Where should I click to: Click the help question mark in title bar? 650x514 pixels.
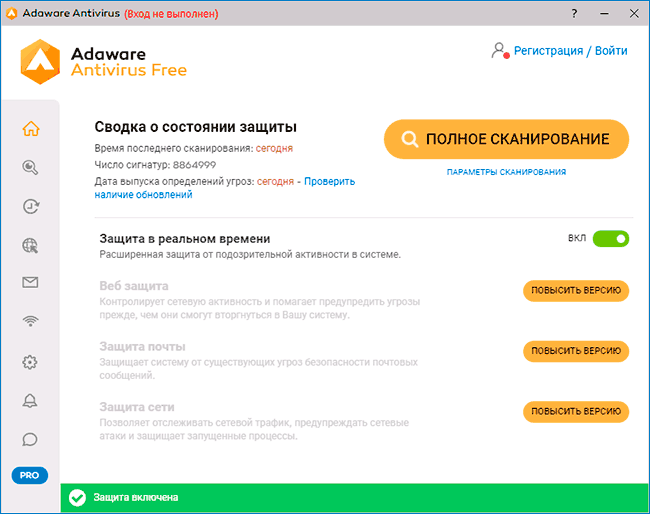574,14
